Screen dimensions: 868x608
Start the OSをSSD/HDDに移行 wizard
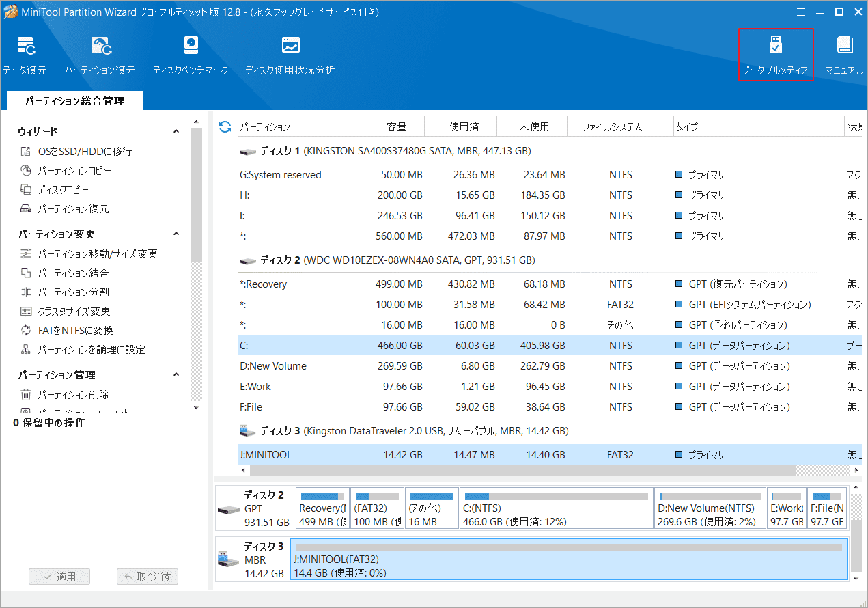[85, 152]
